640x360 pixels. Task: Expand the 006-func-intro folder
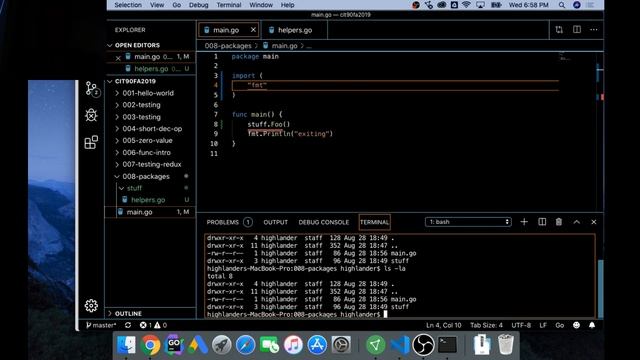(x=146, y=152)
